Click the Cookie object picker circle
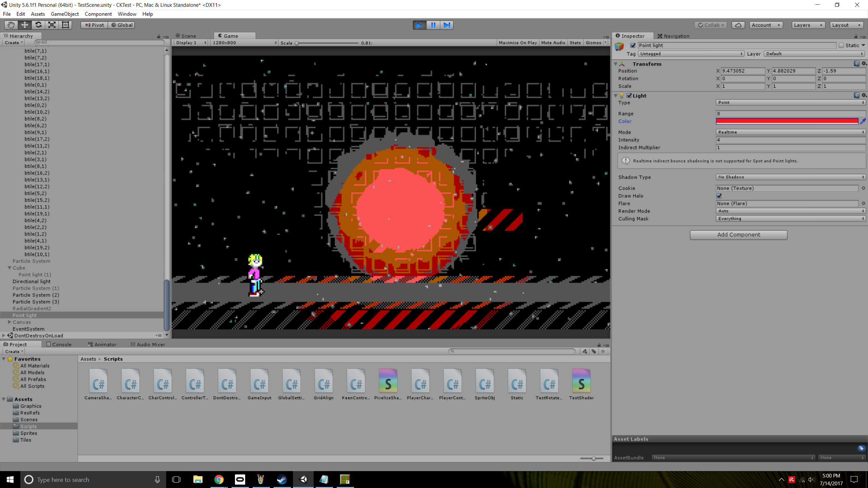Image resolution: width=868 pixels, height=488 pixels. tap(863, 188)
